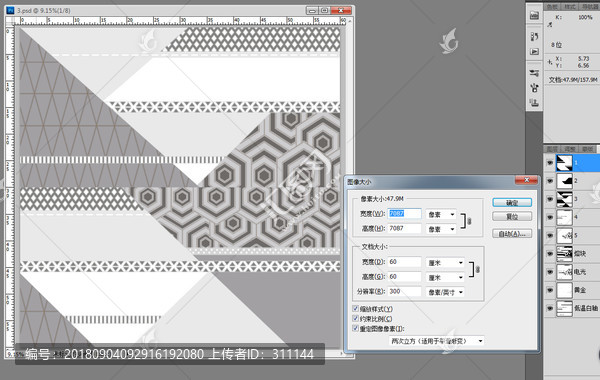This screenshot has width=600, height=380.
Task: Switch to the 导航器 Navigator tab
Action: point(590,7)
